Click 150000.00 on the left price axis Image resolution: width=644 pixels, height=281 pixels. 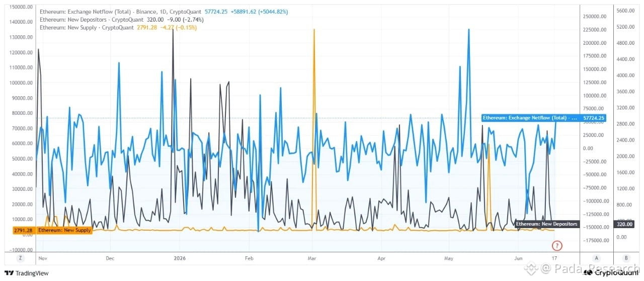(21, 7)
